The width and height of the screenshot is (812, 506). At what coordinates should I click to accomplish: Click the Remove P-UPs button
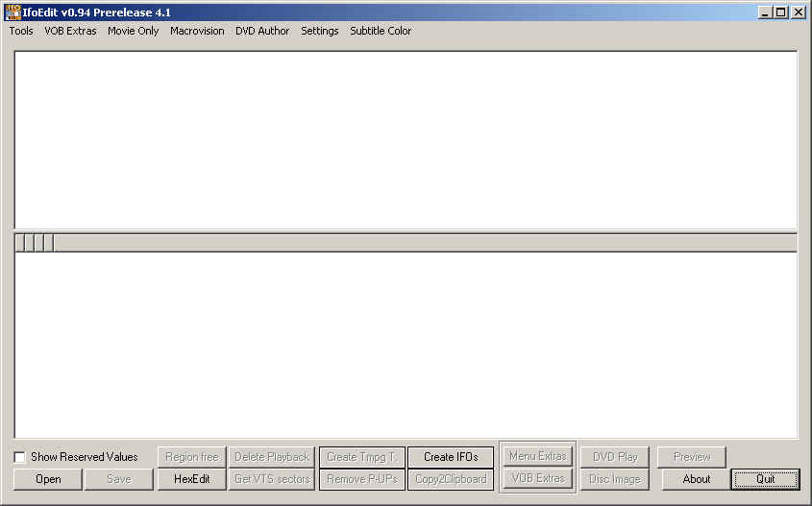(x=362, y=479)
